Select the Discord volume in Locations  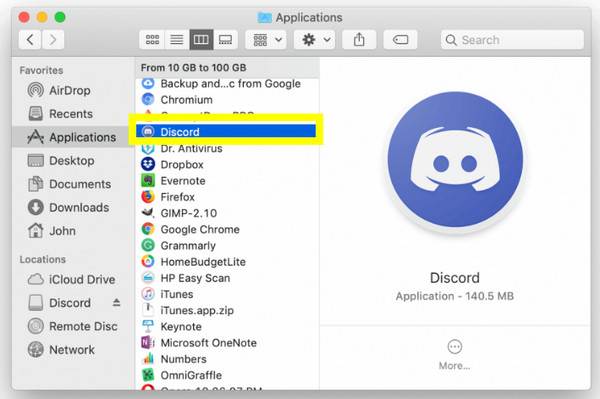60,303
